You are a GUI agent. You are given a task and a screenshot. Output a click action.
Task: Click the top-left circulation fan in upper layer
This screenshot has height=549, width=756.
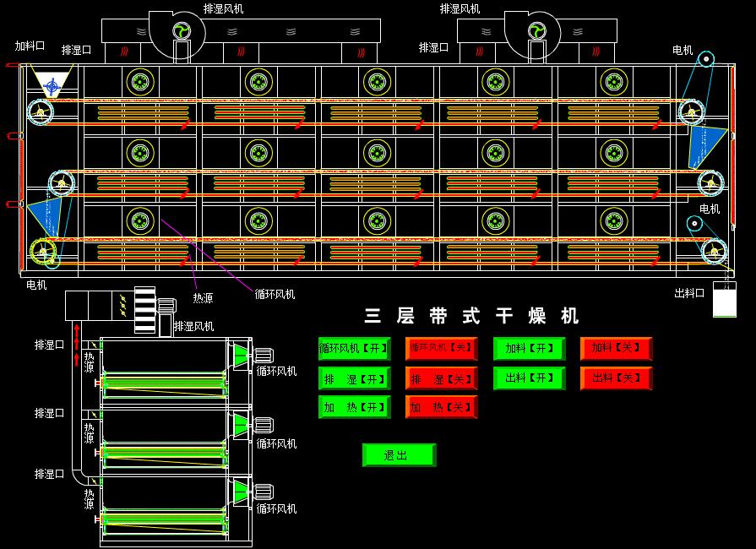point(139,82)
